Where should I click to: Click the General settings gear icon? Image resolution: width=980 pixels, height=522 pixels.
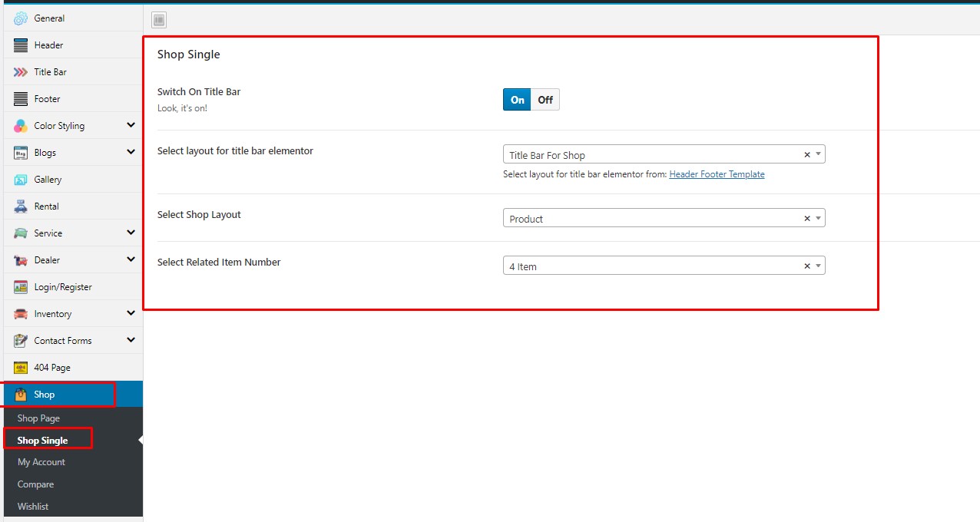(x=21, y=18)
